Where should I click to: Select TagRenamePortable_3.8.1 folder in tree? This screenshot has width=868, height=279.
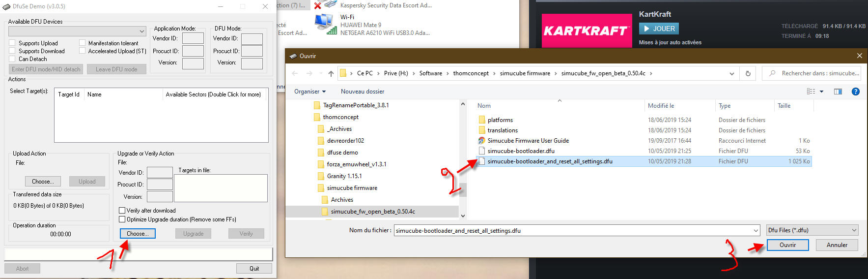pos(356,105)
